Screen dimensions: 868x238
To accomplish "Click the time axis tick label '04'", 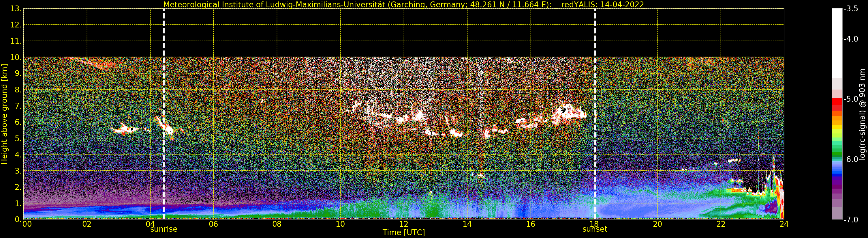I will [150, 224].
